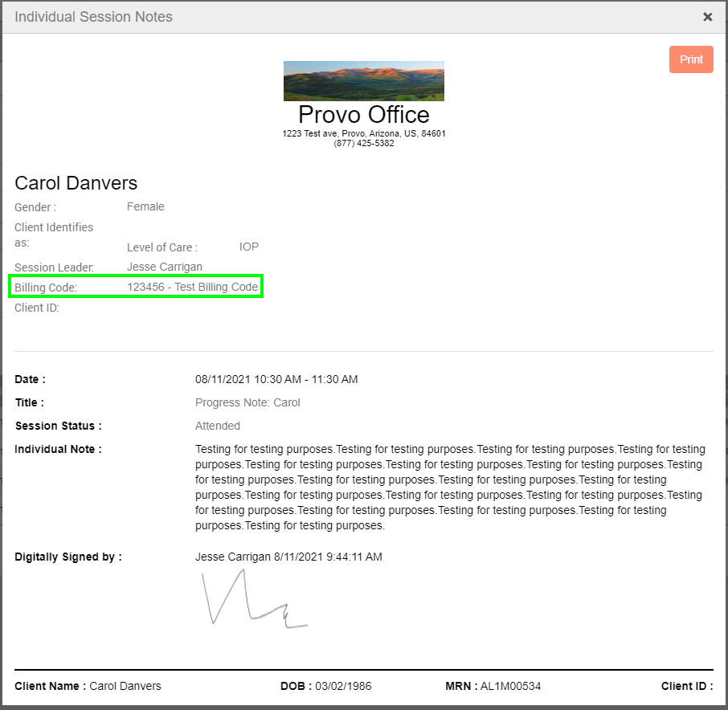The height and width of the screenshot is (710, 728).
Task: Select the Carol Danvers client name heading
Action: click(76, 183)
